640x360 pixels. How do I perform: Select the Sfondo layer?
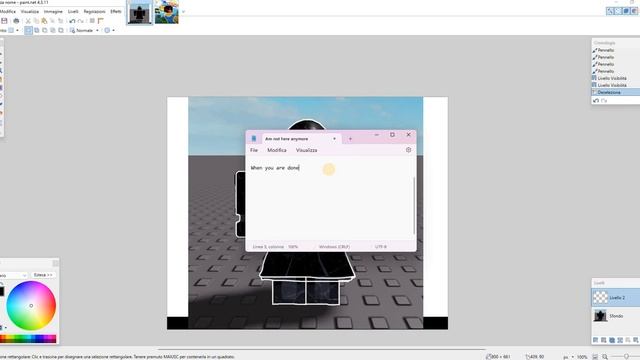(616, 316)
